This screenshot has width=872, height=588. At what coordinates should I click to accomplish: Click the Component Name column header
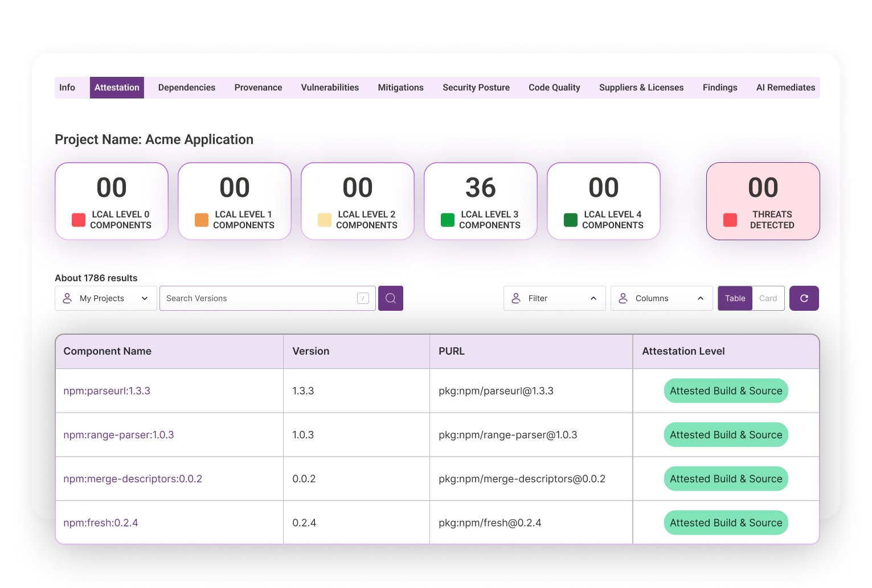coord(170,351)
